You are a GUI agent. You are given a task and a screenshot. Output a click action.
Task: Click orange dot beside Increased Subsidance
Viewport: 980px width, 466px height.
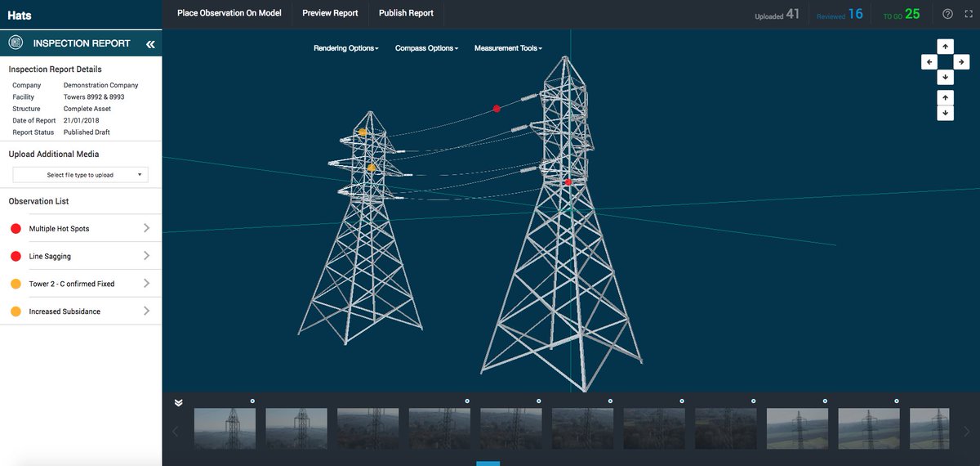(x=16, y=311)
